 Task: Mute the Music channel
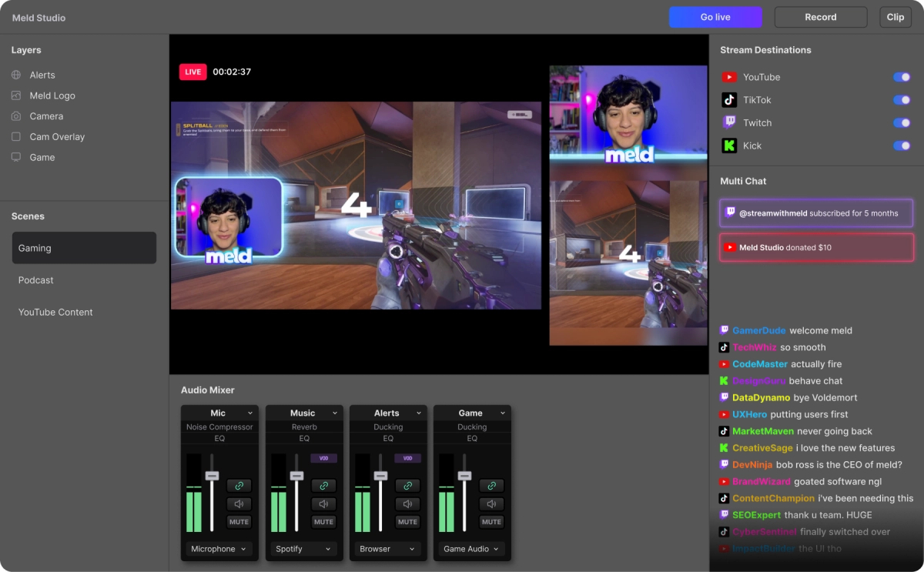click(323, 522)
